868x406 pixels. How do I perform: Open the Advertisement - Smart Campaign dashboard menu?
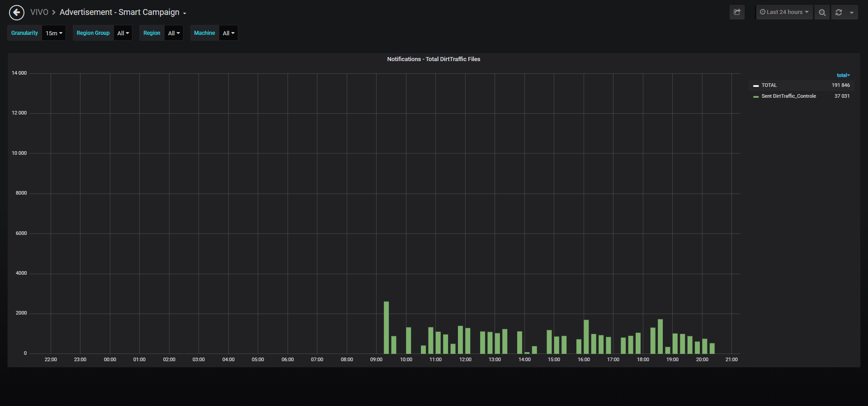[x=123, y=12]
